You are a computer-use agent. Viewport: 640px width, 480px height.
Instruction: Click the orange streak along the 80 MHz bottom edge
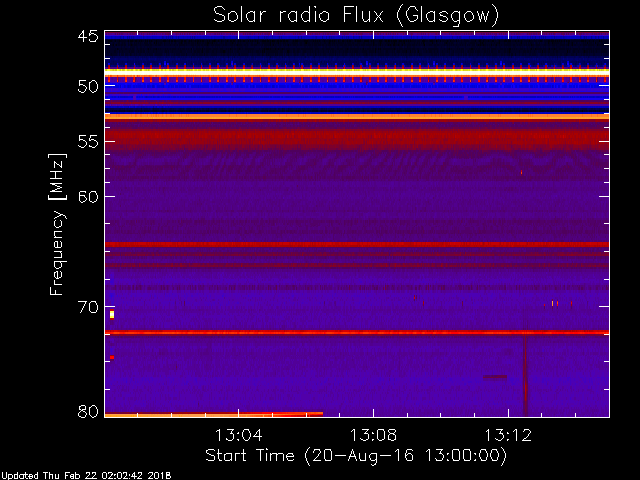pos(214,415)
